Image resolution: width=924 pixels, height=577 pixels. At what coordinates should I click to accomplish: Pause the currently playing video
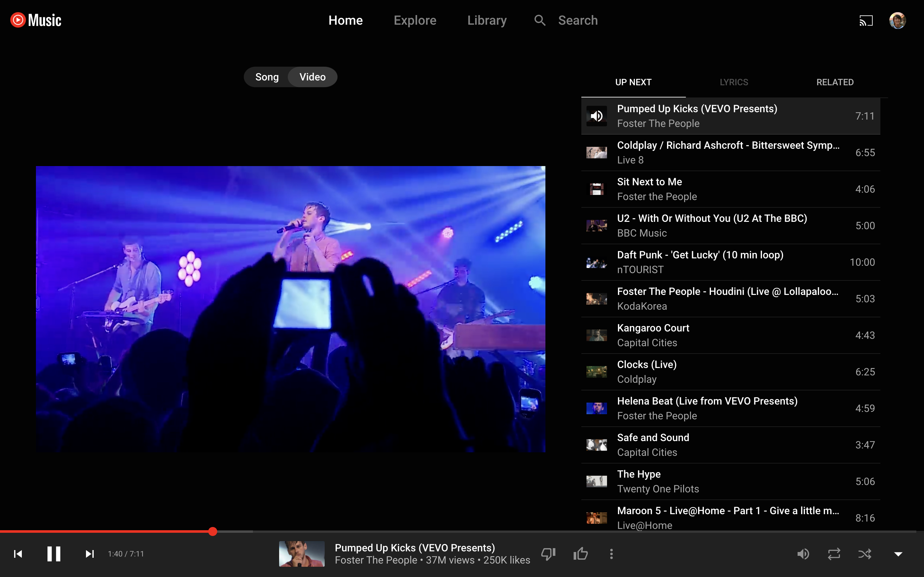54,554
